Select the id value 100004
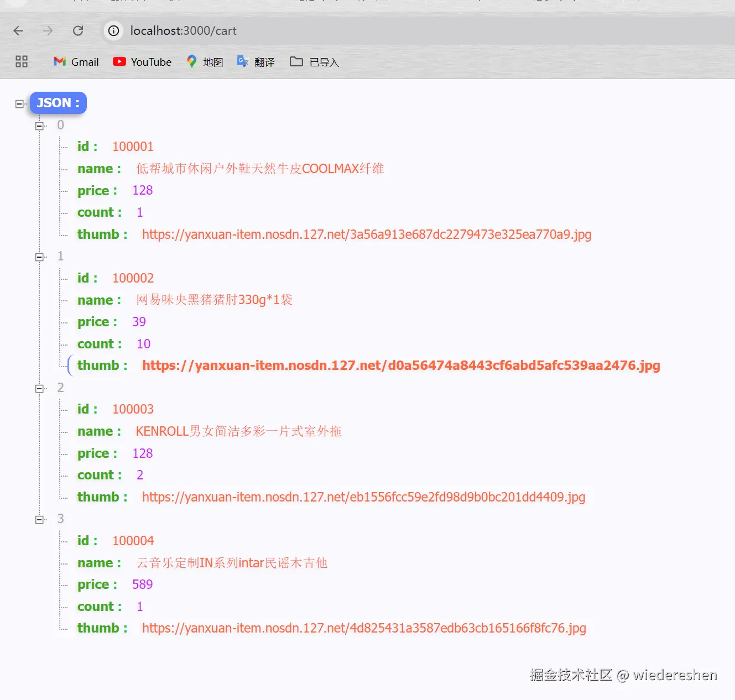 (133, 541)
